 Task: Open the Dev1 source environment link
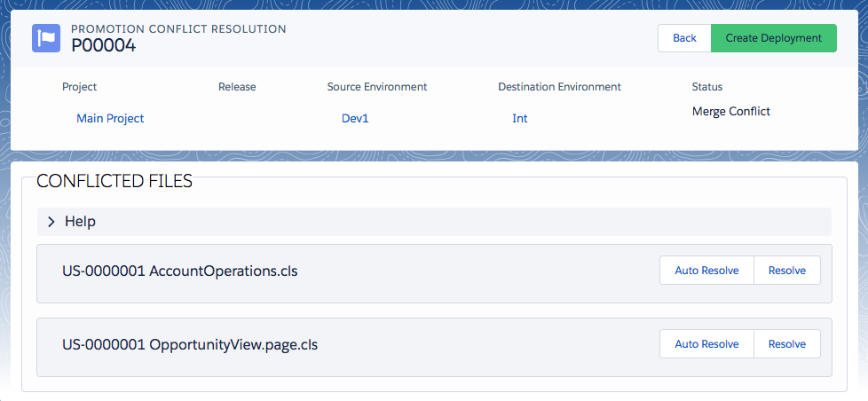coord(355,118)
